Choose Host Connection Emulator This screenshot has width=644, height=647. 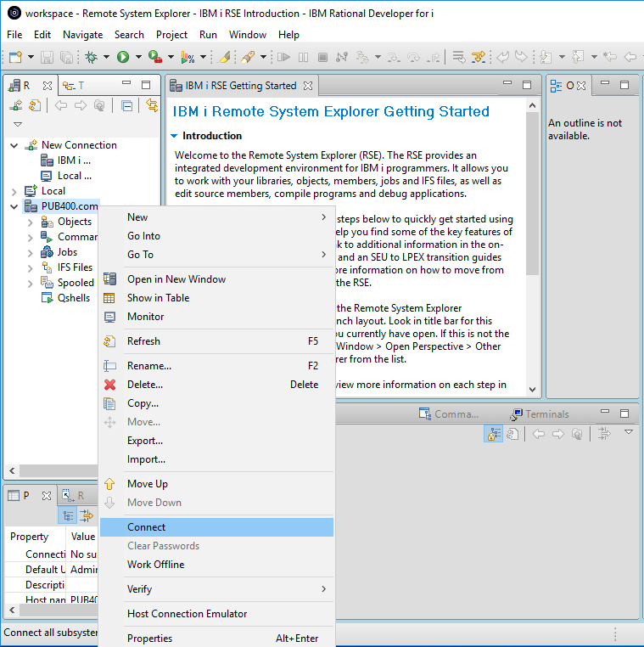pyautogui.click(x=216, y=614)
